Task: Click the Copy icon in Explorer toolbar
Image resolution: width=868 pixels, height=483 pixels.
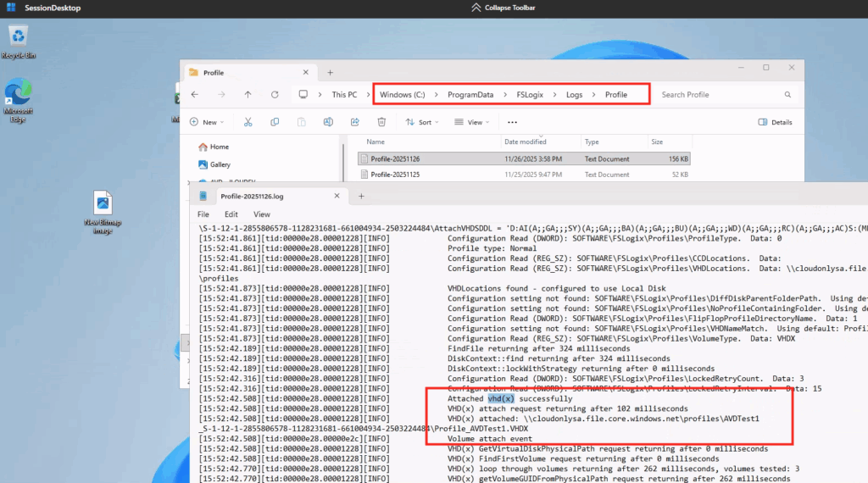Action: point(275,122)
